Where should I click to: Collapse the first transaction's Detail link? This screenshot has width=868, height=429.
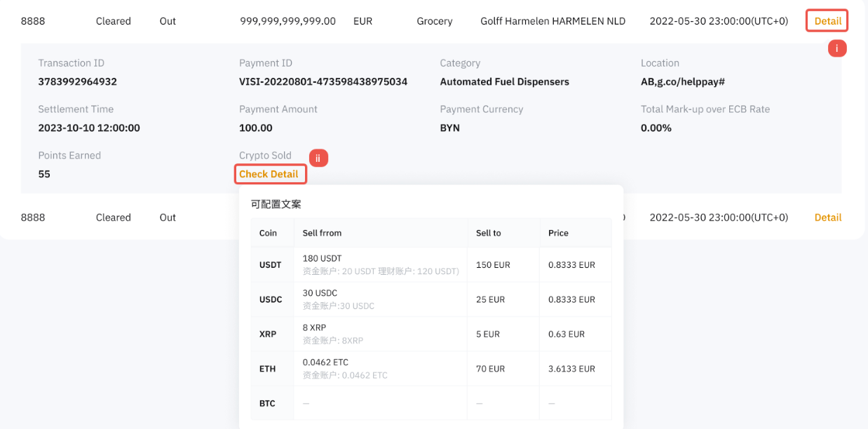click(827, 21)
